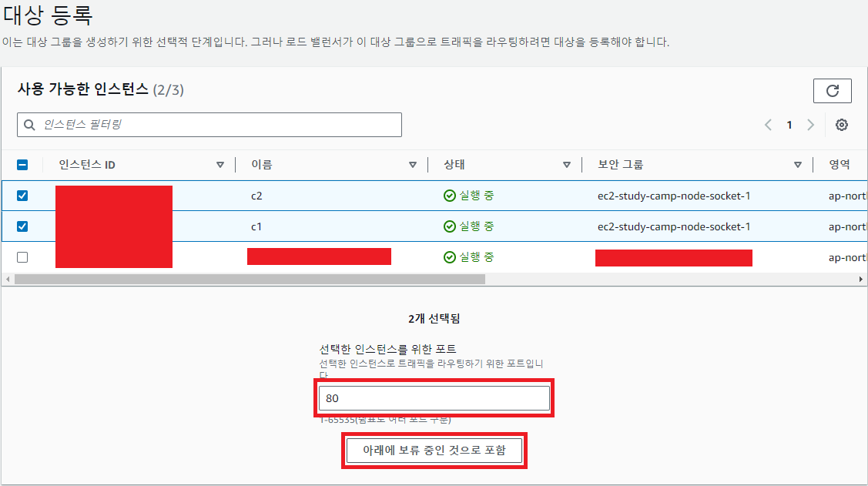Click the 아래에 보류 중인 것으로 포함 button
Viewport: 868px width, 486px height.
[x=434, y=451]
